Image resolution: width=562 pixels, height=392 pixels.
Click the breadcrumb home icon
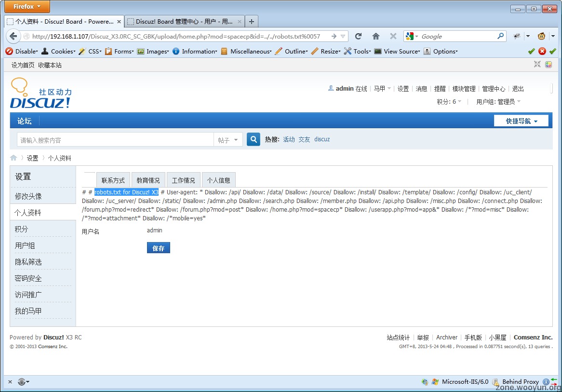tap(13, 158)
